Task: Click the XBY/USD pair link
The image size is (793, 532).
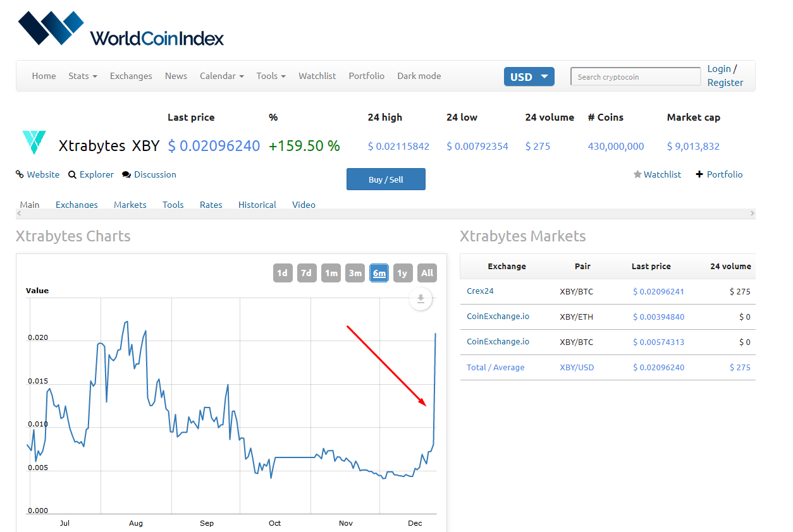Action: (x=577, y=367)
